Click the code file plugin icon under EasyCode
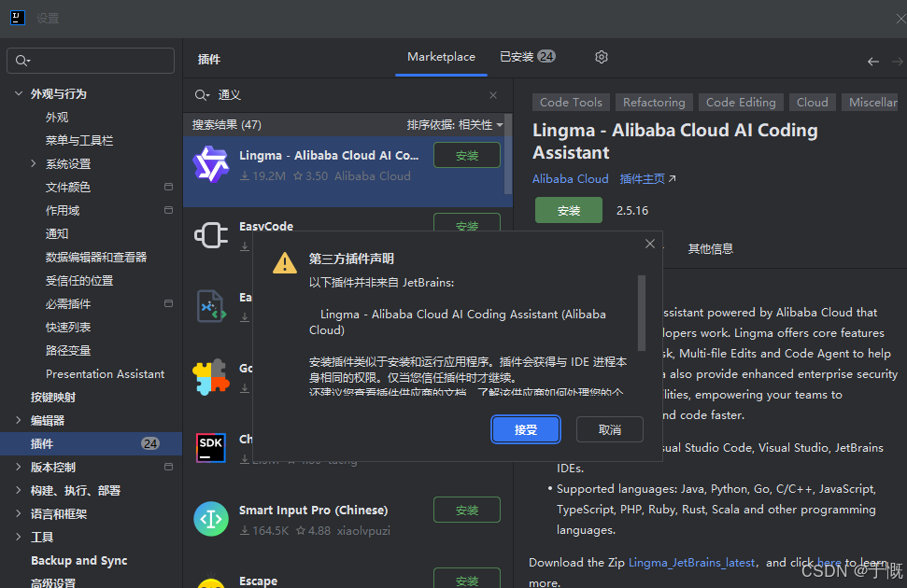 (x=211, y=306)
